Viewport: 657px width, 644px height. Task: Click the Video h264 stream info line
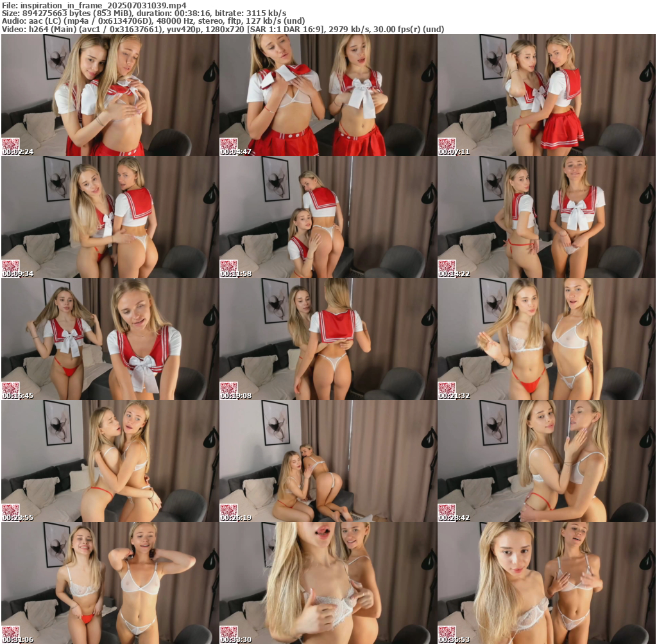pyautogui.click(x=223, y=29)
